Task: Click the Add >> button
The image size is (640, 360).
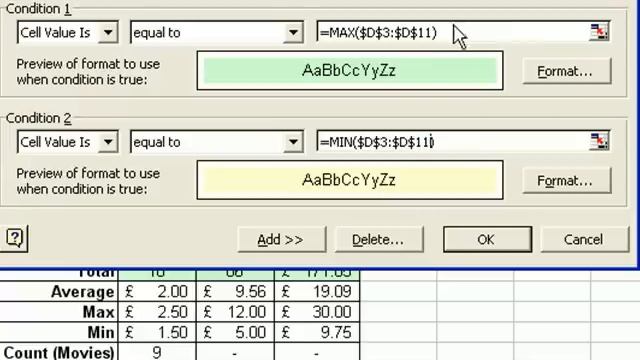Action: (x=281, y=240)
